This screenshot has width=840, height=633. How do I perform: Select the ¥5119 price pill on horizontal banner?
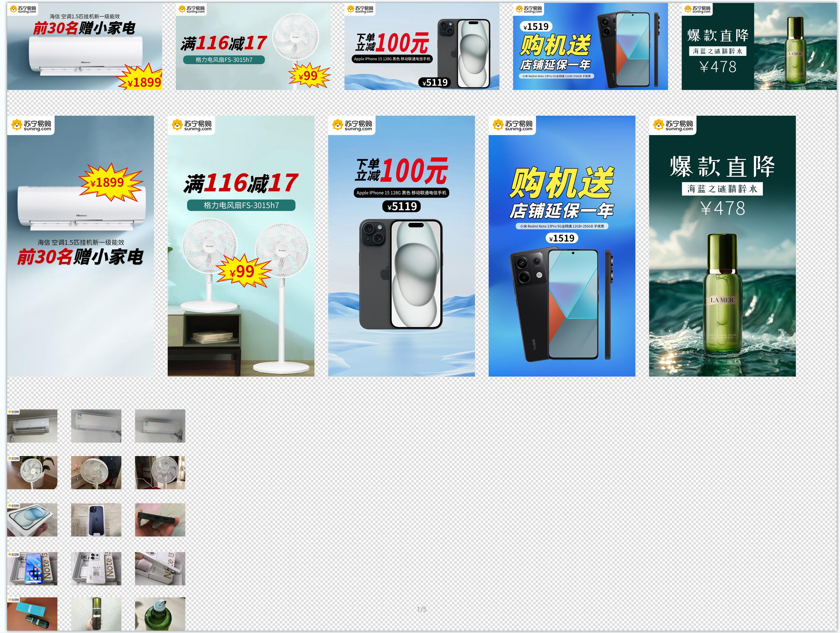435,82
